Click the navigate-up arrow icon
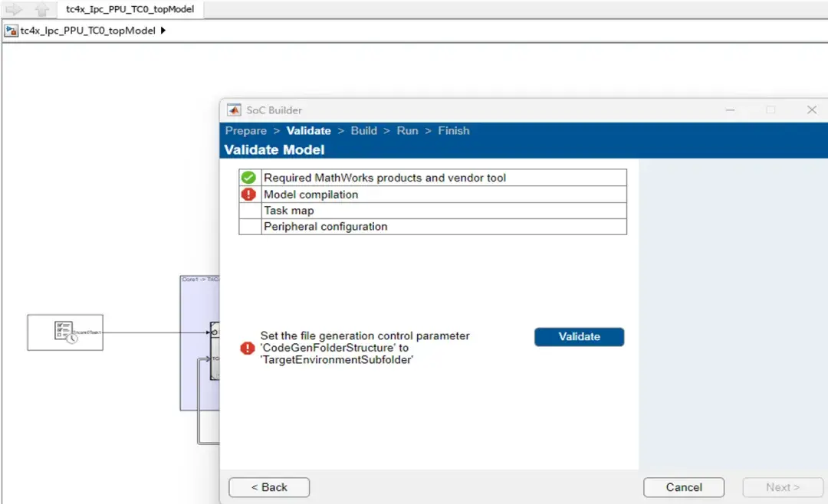 [42, 11]
